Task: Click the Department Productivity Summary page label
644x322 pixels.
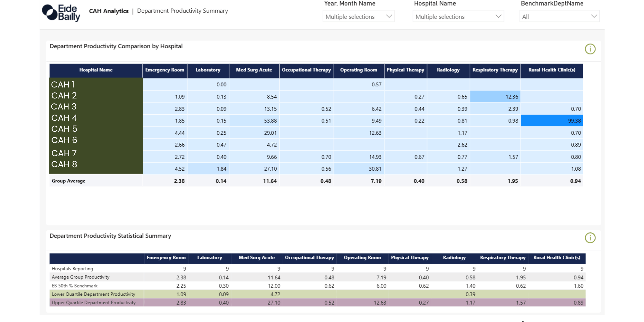Action: coord(182,11)
